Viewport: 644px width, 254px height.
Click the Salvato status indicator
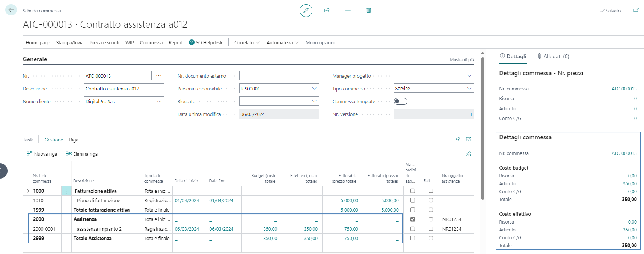coord(610,11)
